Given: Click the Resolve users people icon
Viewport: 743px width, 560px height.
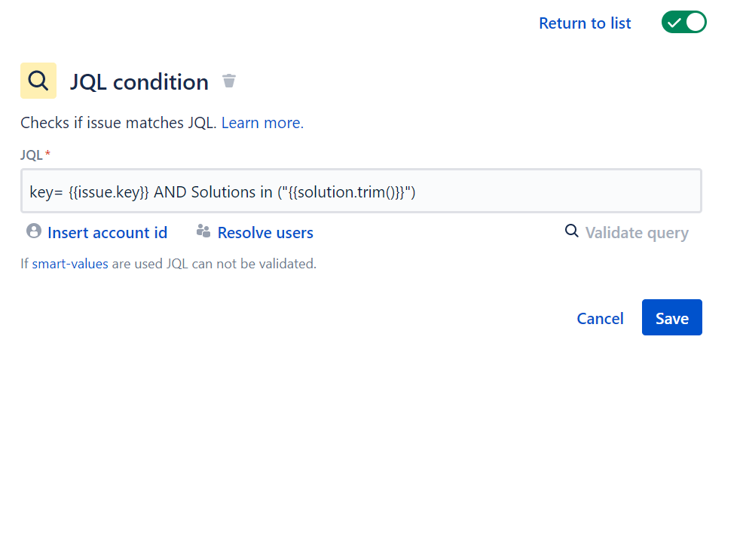Looking at the screenshot, I should (x=203, y=231).
